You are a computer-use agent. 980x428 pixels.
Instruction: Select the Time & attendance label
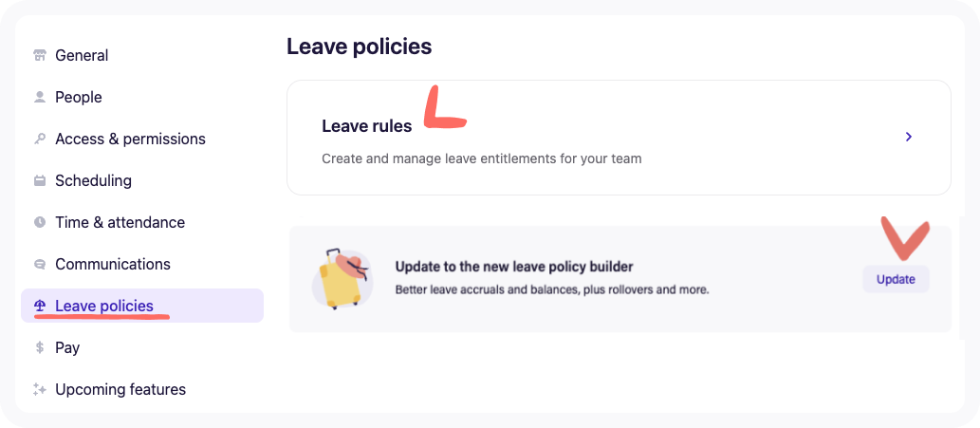coord(120,222)
